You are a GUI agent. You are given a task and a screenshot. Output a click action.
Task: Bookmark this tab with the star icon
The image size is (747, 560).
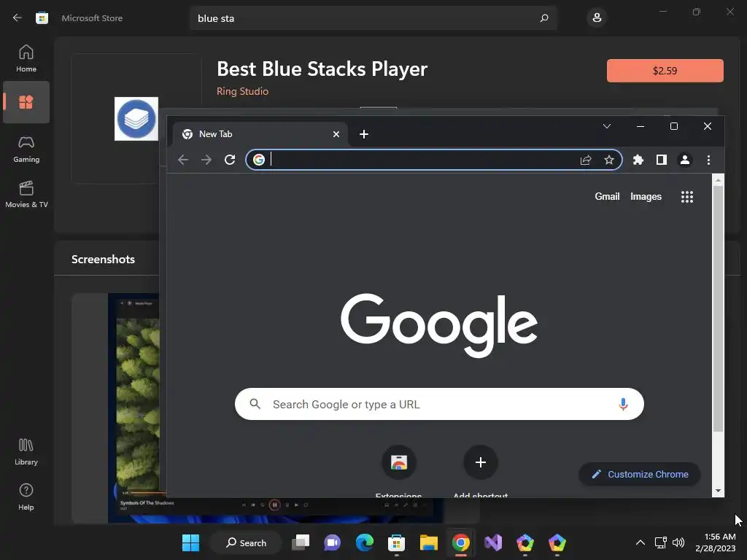(609, 160)
